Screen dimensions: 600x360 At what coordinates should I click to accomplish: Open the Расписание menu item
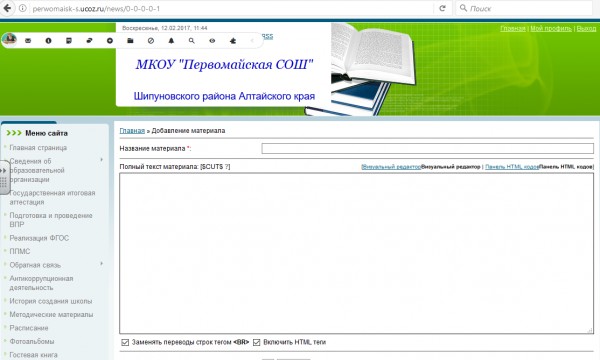[29, 328]
